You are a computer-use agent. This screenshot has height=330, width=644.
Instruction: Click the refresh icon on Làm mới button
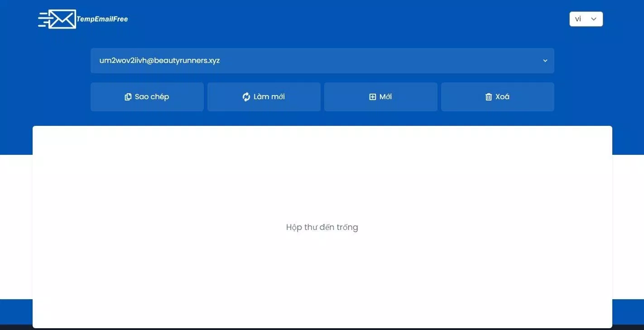pyautogui.click(x=246, y=96)
